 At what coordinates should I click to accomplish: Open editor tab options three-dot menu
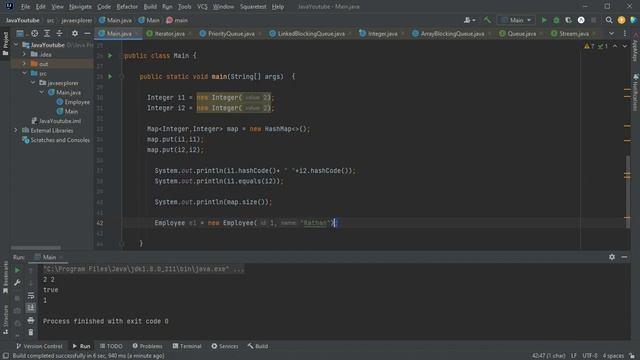coord(624,33)
